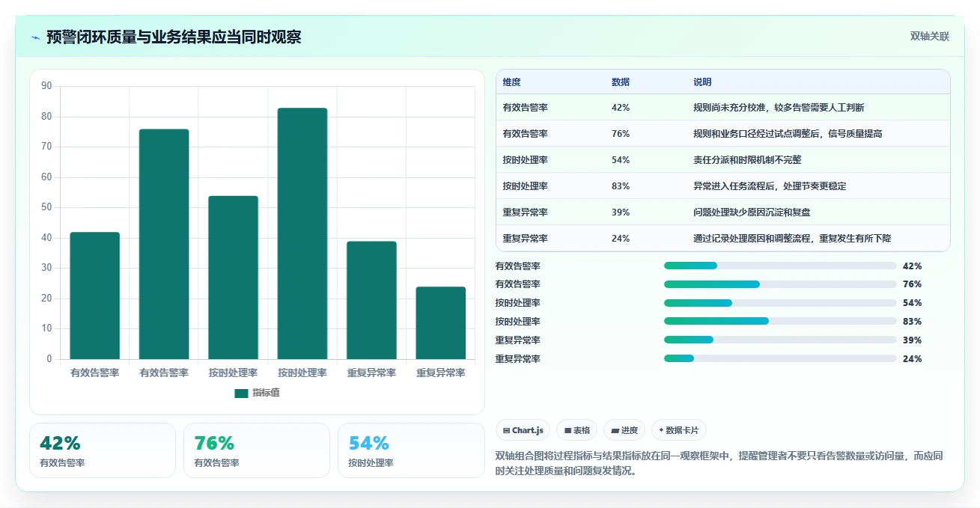The image size is (980, 508).
Task: Click the 表格 tag chip
Action: tap(577, 430)
